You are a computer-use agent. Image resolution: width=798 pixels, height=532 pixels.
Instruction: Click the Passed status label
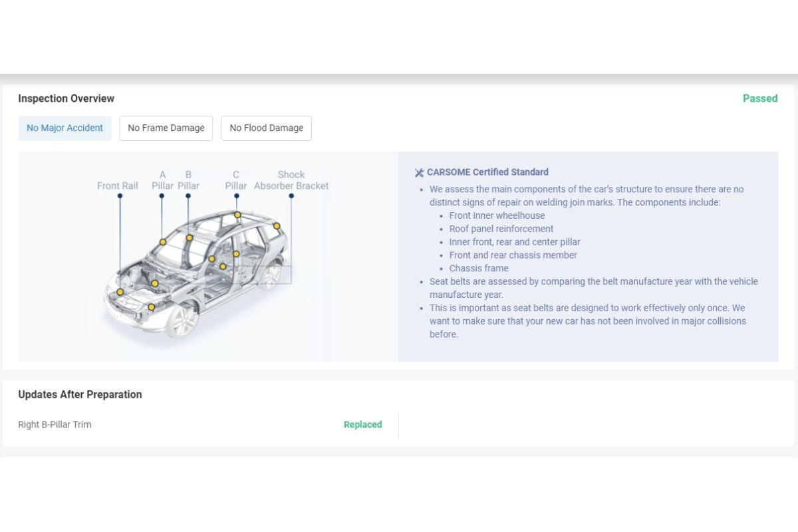pyautogui.click(x=760, y=98)
